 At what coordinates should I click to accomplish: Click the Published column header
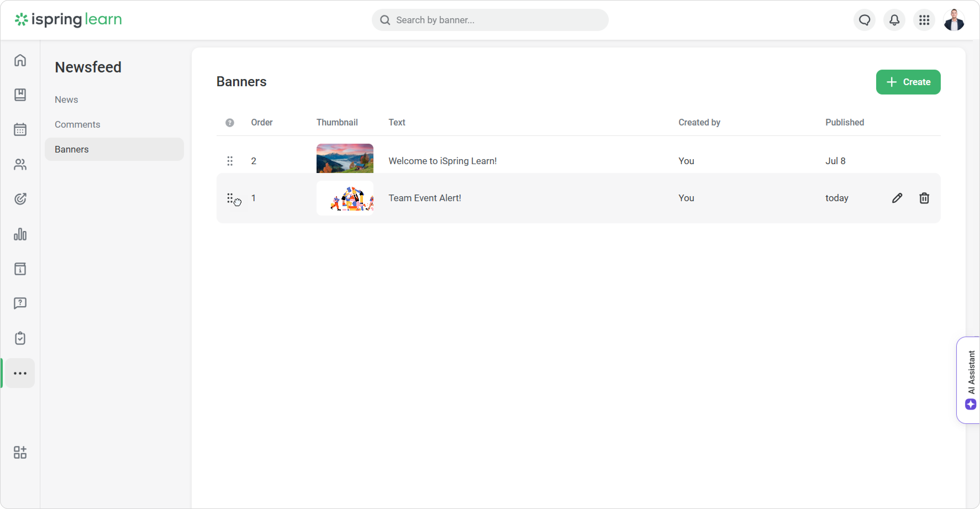845,123
